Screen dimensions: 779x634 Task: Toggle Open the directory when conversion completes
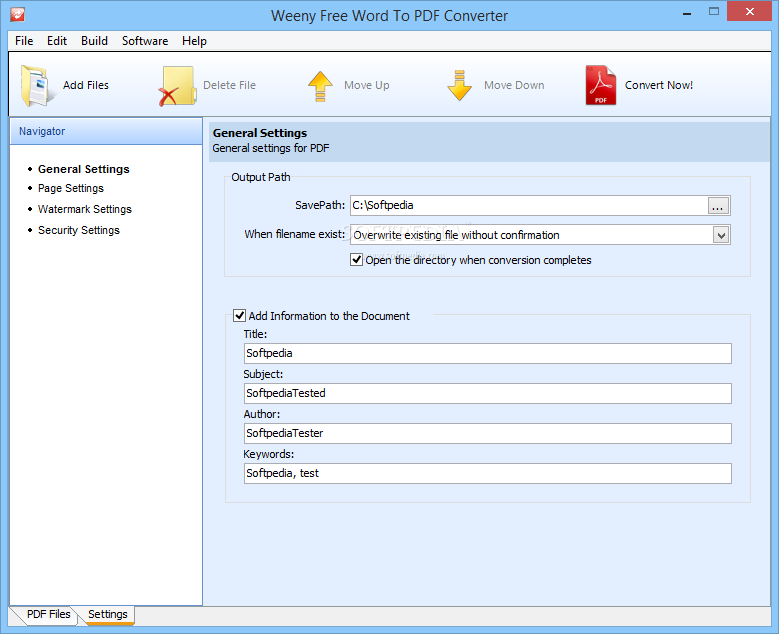(356, 260)
